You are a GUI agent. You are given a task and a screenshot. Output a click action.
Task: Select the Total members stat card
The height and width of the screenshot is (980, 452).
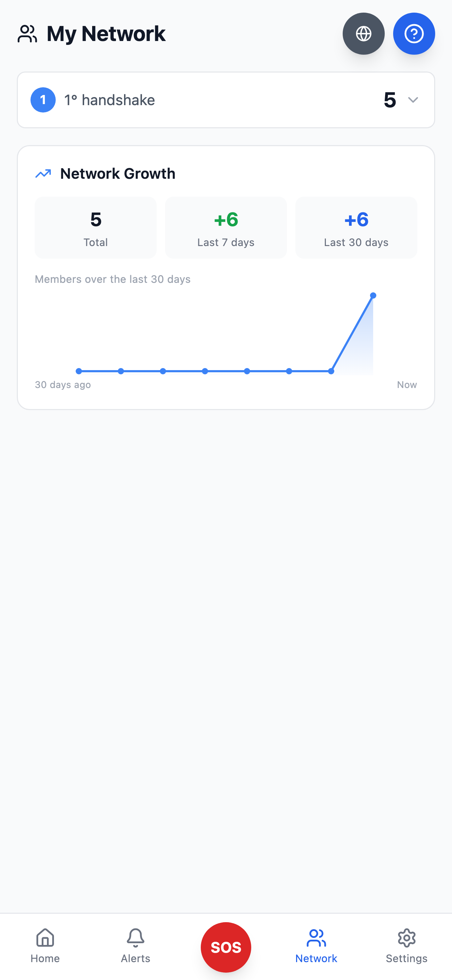click(96, 227)
